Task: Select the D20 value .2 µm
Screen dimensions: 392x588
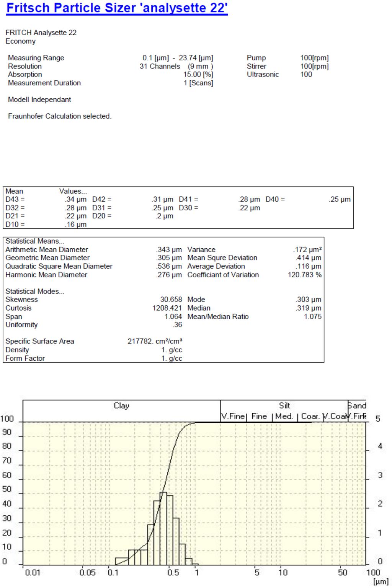Action: coord(165,216)
